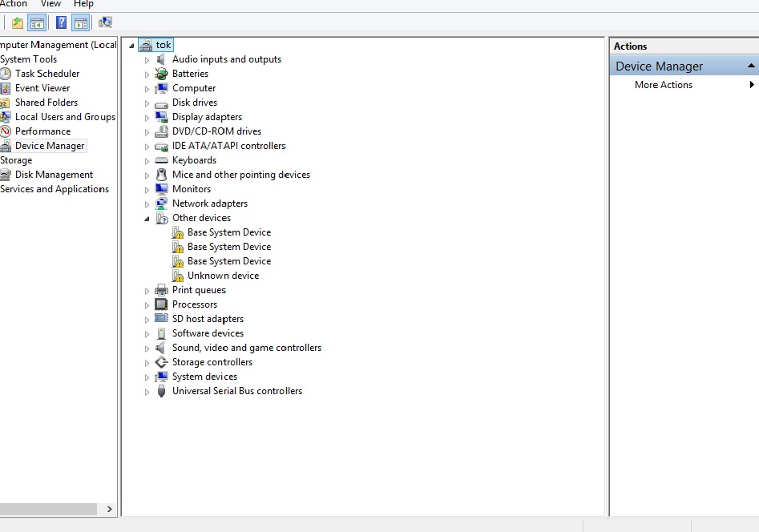Select the Disk drives label
The height and width of the screenshot is (532, 759).
pos(195,103)
